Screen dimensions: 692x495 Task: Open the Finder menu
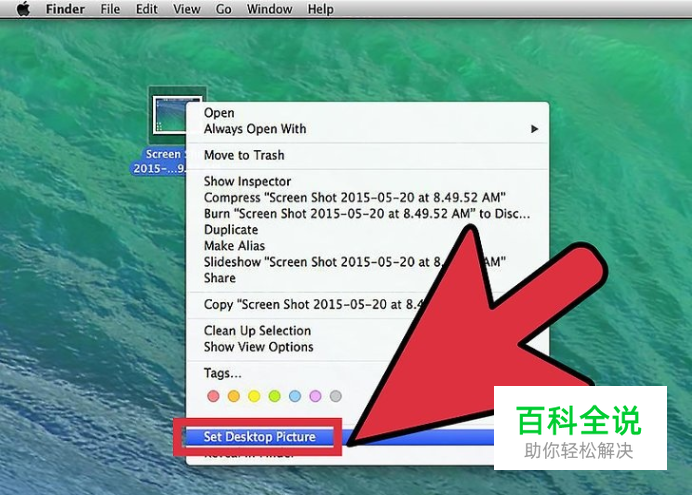[x=65, y=9]
